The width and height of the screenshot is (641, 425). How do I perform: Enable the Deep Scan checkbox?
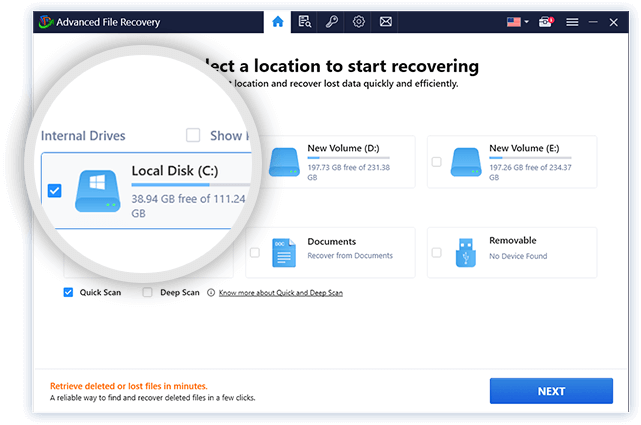[x=147, y=292]
